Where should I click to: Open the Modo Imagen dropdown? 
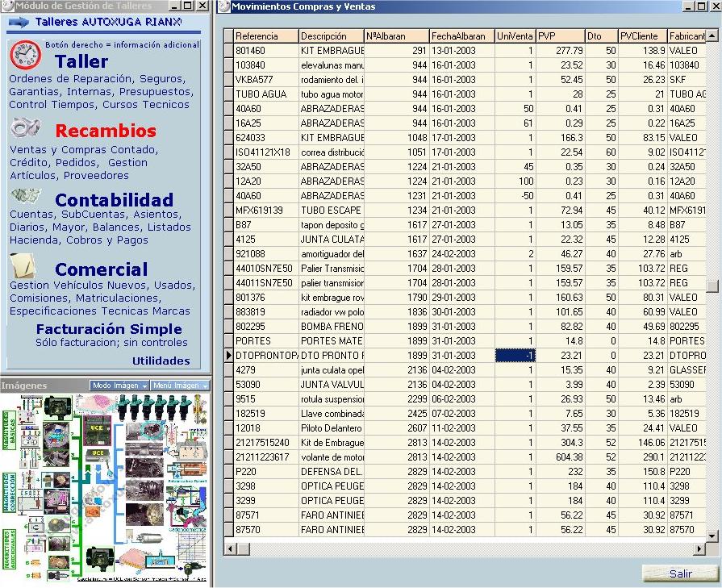(x=119, y=386)
